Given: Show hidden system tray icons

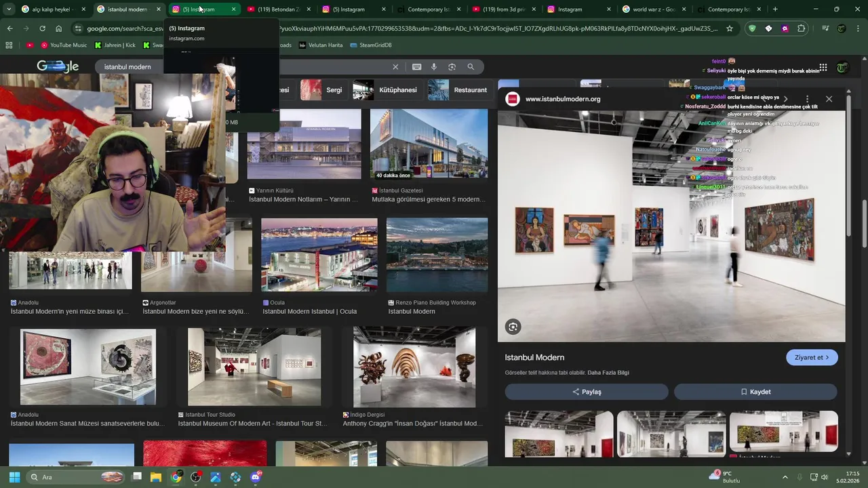Looking at the screenshot, I should pos(785,477).
